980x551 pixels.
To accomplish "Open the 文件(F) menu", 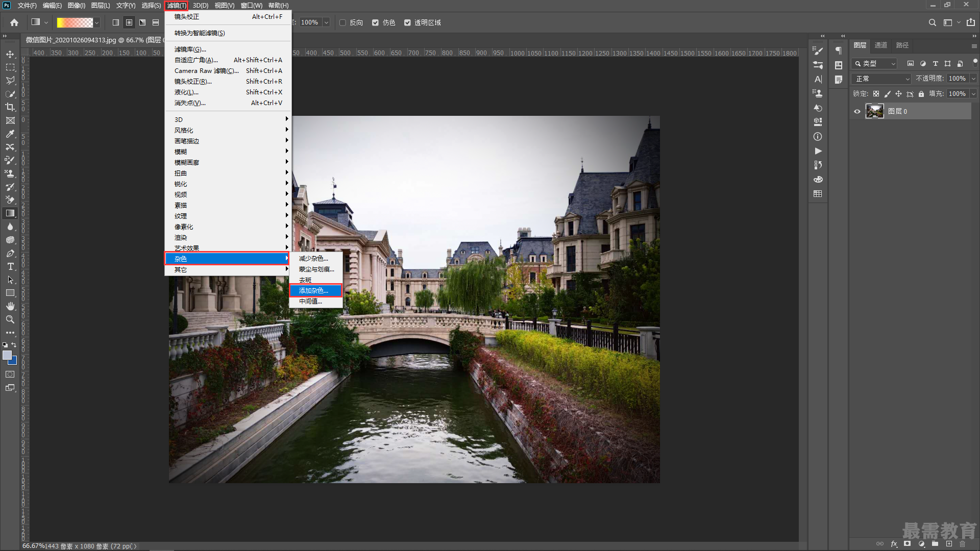I will point(27,6).
